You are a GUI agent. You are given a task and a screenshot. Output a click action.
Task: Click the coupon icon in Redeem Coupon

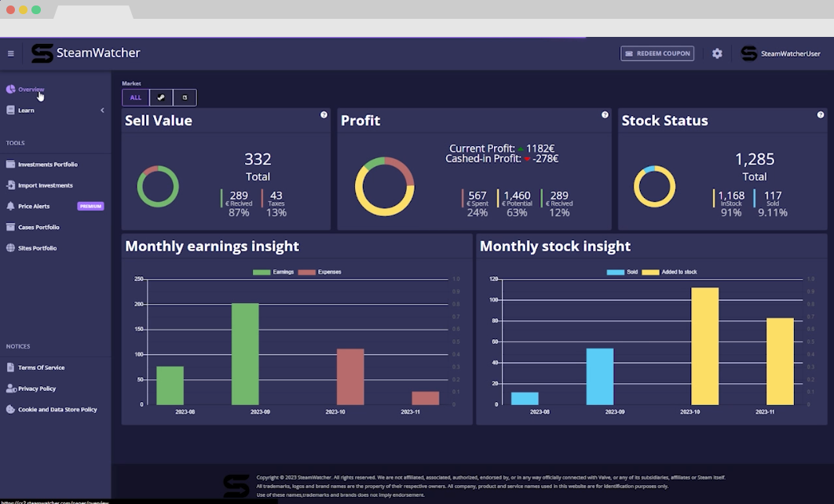[x=629, y=53]
